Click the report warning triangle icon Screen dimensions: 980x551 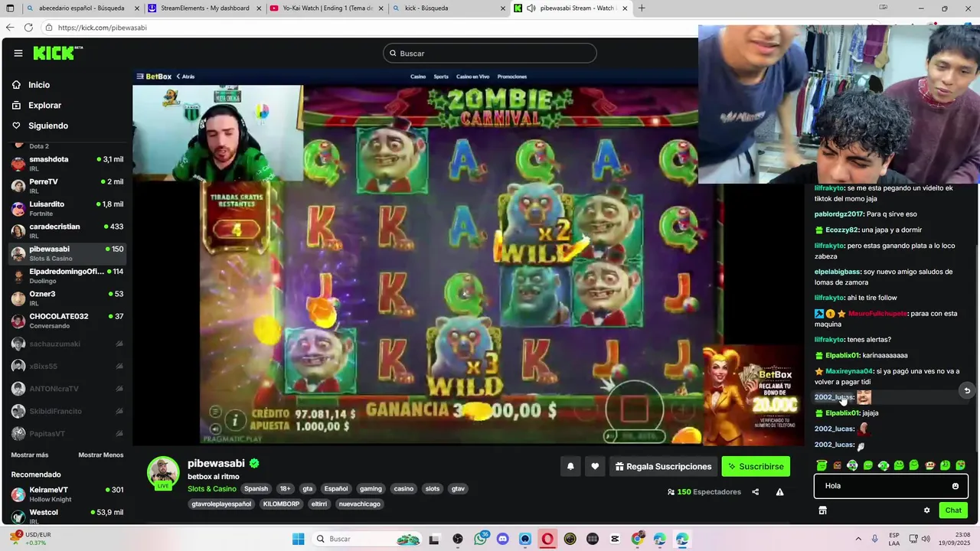coord(779,492)
